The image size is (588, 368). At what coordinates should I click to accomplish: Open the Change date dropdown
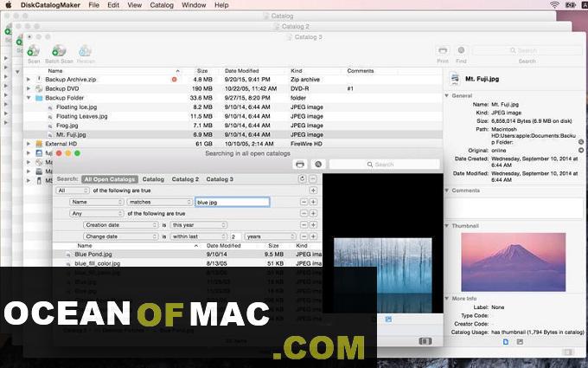(x=121, y=236)
